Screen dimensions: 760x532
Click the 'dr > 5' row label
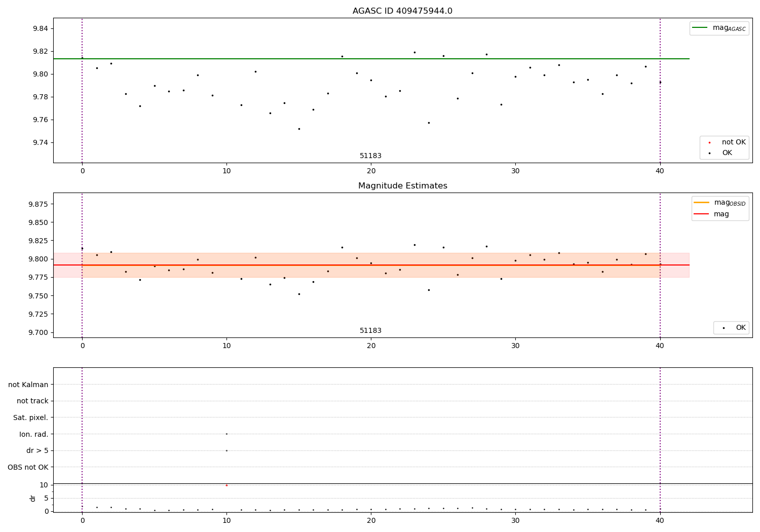(37, 451)
